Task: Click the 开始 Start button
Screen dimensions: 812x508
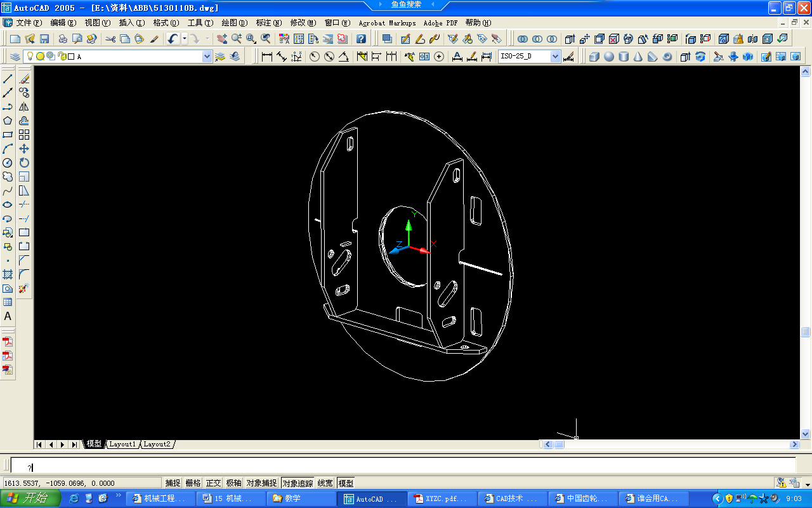Action: (x=31, y=498)
